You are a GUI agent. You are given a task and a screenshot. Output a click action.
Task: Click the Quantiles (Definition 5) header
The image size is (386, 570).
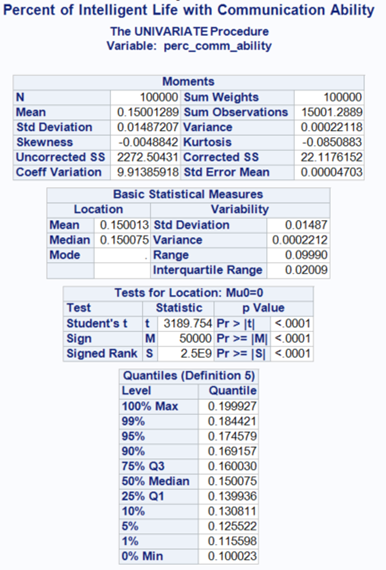tap(189, 376)
